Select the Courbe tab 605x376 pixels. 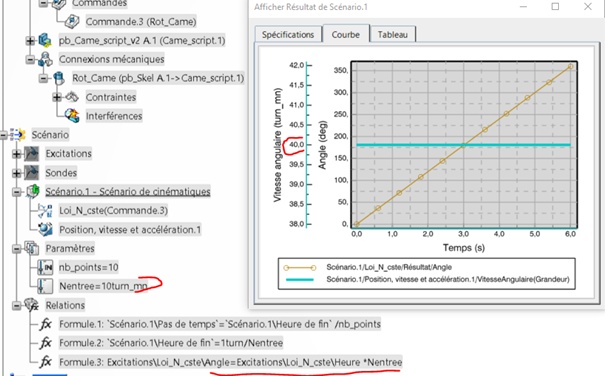pyautogui.click(x=346, y=34)
